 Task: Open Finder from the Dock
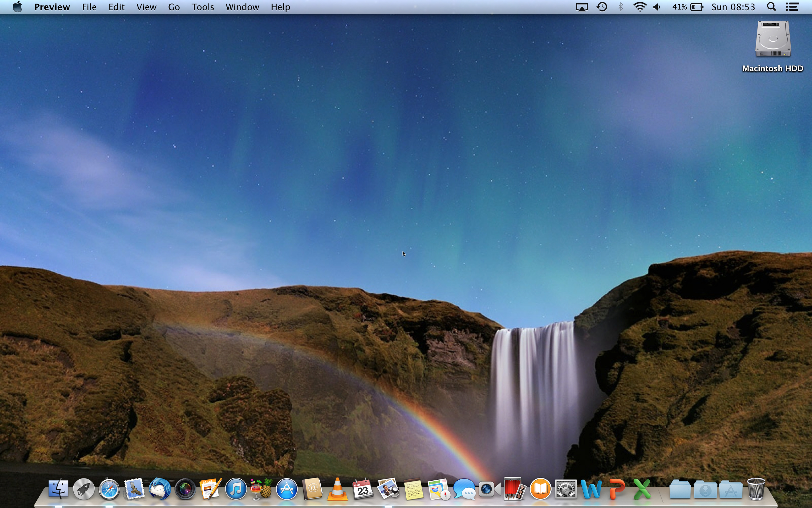(x=58, y=489)
